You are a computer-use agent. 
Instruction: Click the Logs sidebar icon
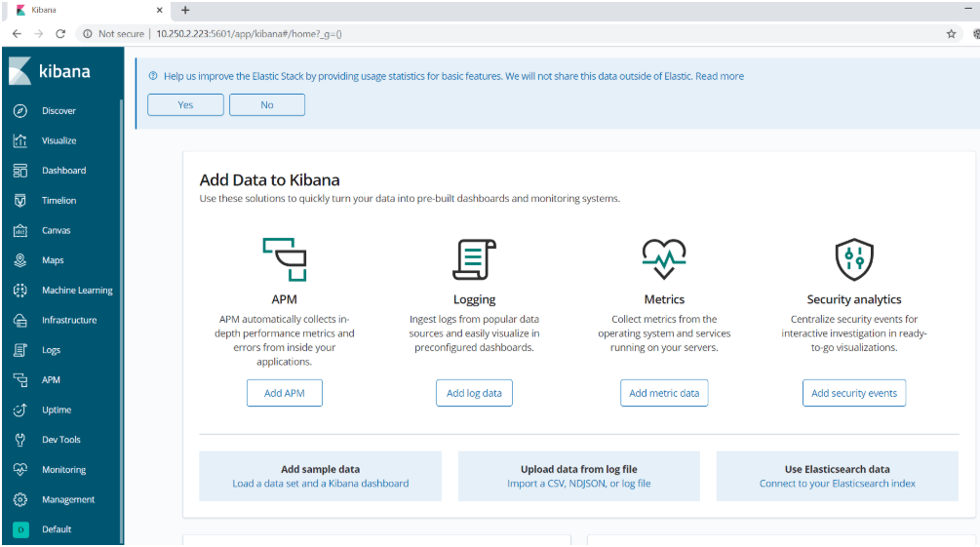(20, 350)
